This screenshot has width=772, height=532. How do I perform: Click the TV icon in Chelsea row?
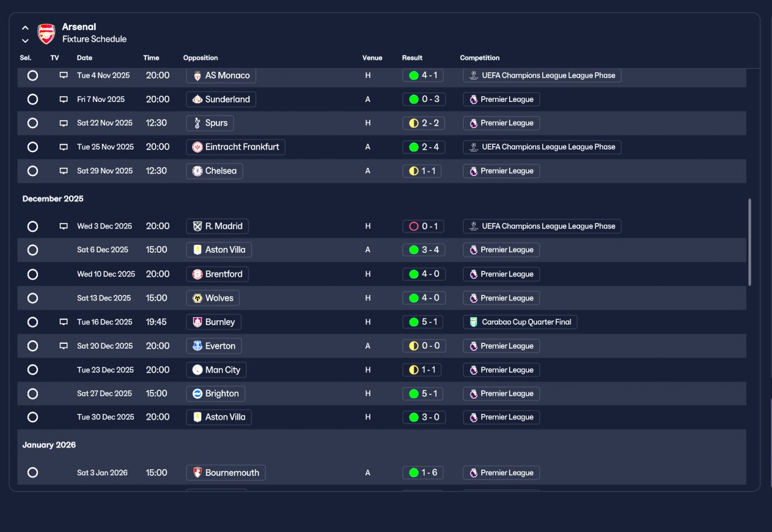coord(63,171)
